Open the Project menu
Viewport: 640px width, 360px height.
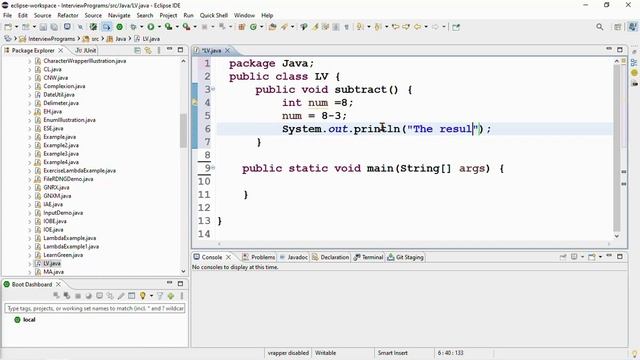[x=168, y=16]
